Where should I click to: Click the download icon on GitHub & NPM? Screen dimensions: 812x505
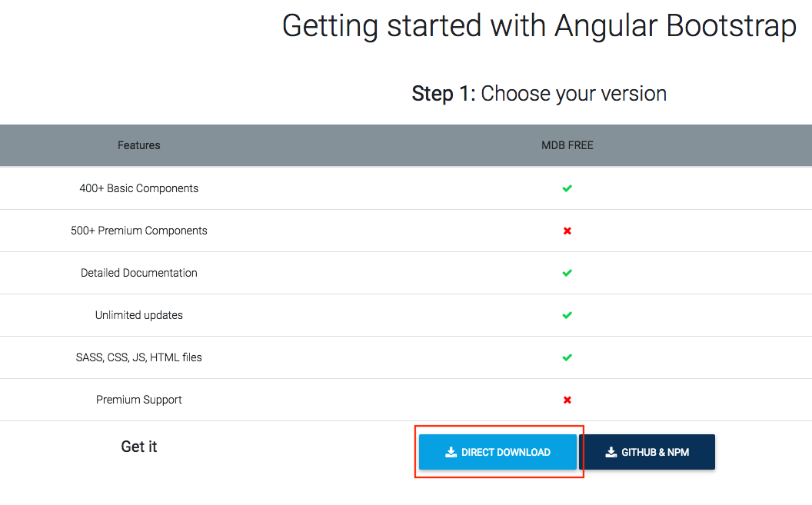[611, 452]
